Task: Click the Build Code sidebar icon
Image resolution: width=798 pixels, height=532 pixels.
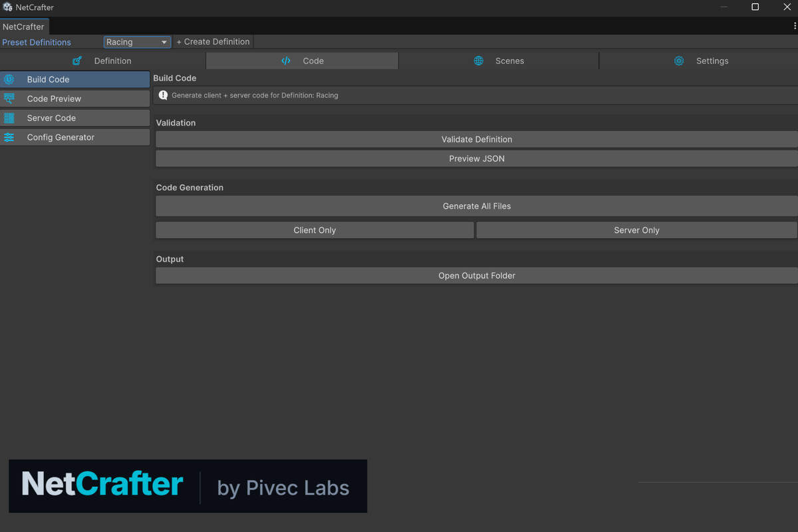Action: 9,79
